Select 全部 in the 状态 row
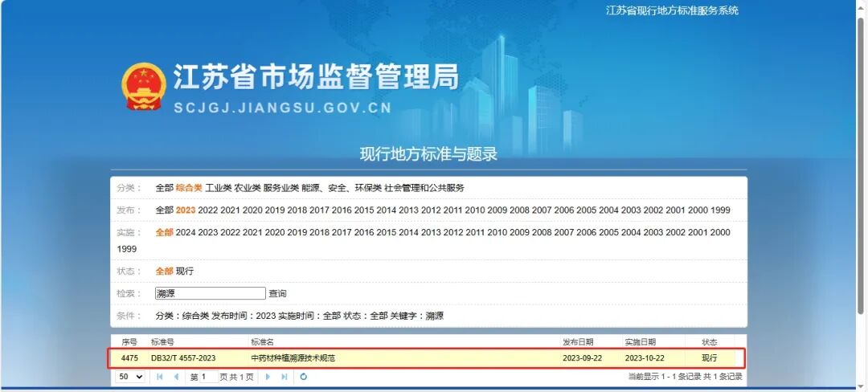Image resolution: width=868 pixels, height=392 pixels. pyautogui.click(x=165, y=272)
